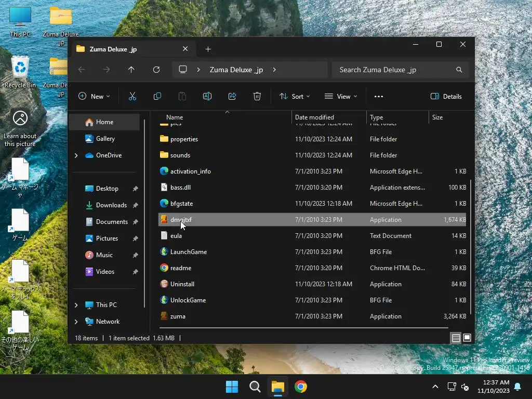Click the search magnifier in search box
Viewport: 532px width, 399px height.
[459, 70]
